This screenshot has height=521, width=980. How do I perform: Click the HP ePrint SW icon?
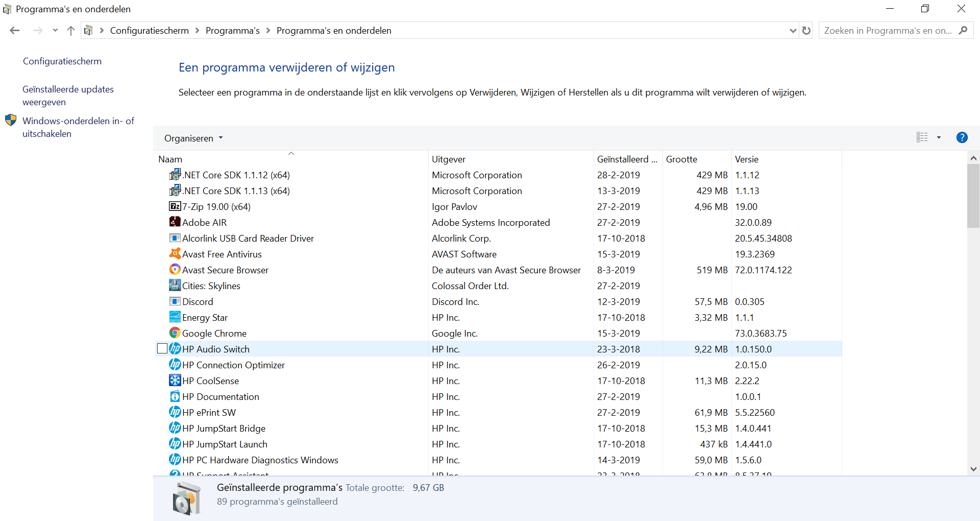175,412
